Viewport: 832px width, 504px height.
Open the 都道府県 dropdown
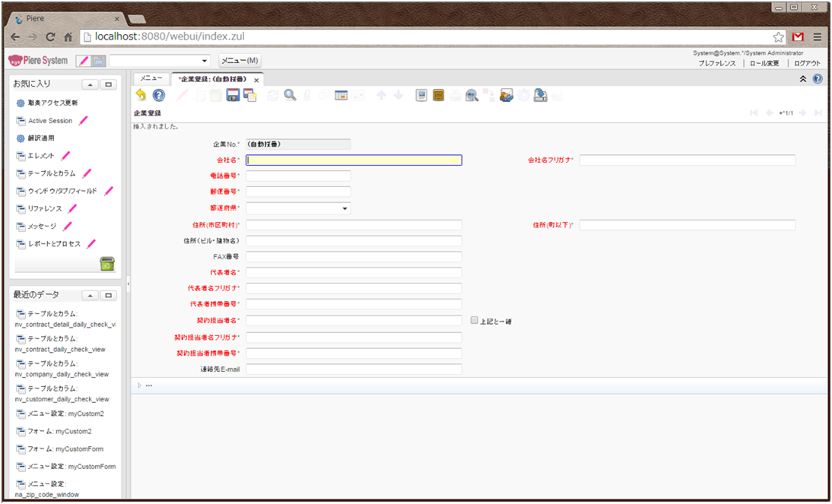(345, 208)
